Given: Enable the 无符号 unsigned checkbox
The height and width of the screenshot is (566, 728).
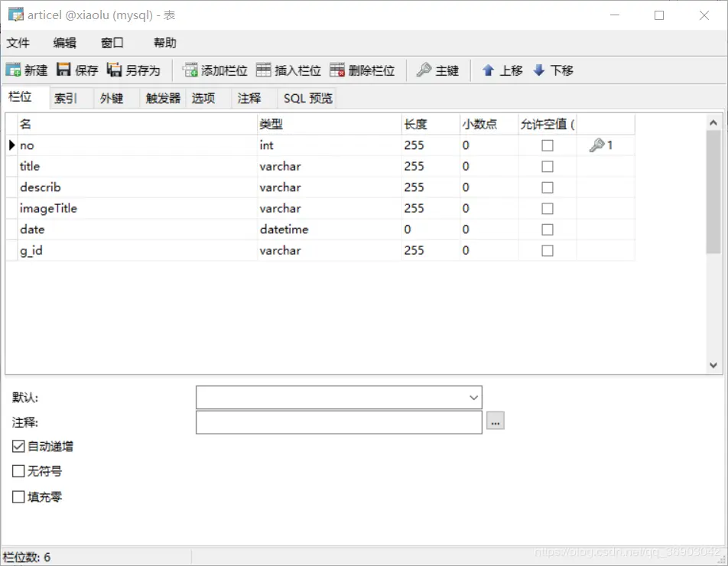Looking at the screenshot, I should [18, 471].
